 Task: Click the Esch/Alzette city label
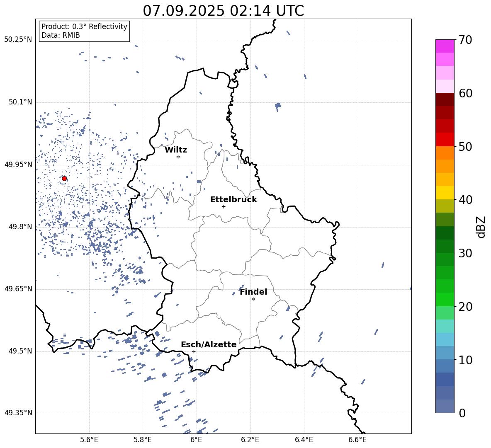[x=209, y=344]
